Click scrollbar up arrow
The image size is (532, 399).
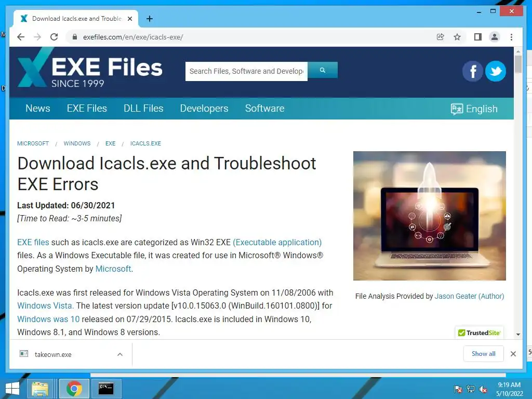[518, 51]
